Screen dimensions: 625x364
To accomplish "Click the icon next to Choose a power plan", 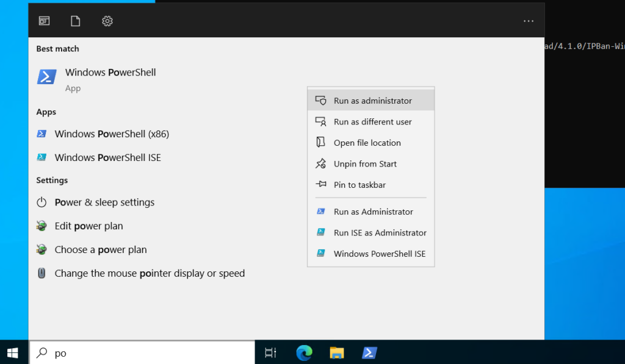I will (42, 250).
